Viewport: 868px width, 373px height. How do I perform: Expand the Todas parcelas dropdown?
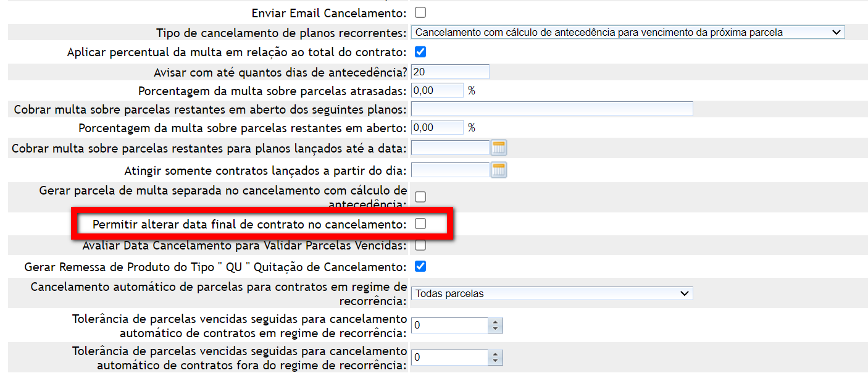(551, 293)
